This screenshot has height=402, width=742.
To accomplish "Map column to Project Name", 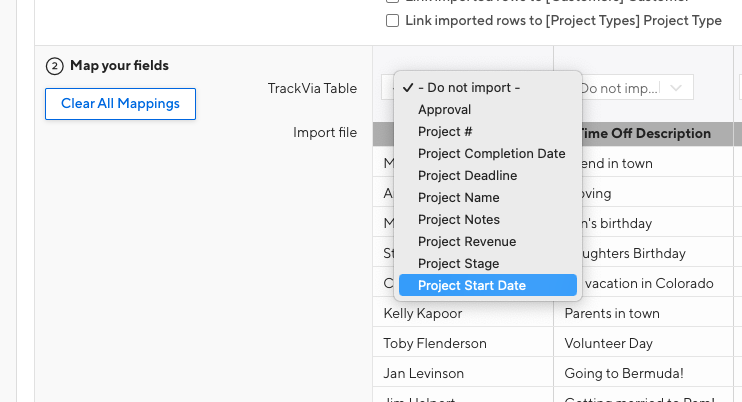I will coord(459,198).
